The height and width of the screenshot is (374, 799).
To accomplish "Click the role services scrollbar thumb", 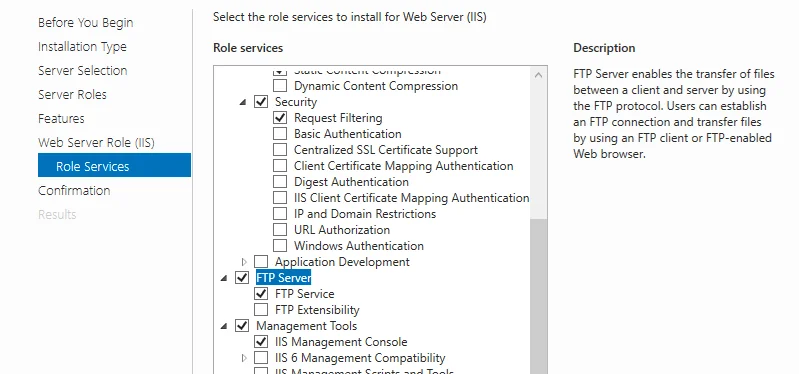I will click(x=539, y=297).
